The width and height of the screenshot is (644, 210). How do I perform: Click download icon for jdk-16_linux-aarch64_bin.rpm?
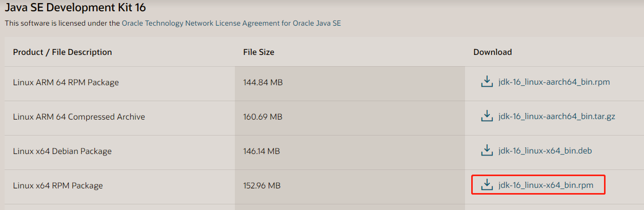tap(487, 82)
